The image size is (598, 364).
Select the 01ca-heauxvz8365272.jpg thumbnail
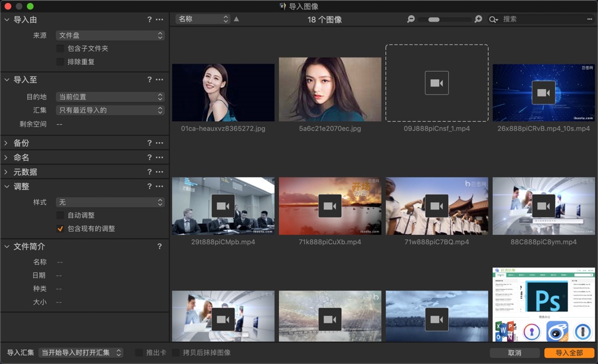(223, 93)
